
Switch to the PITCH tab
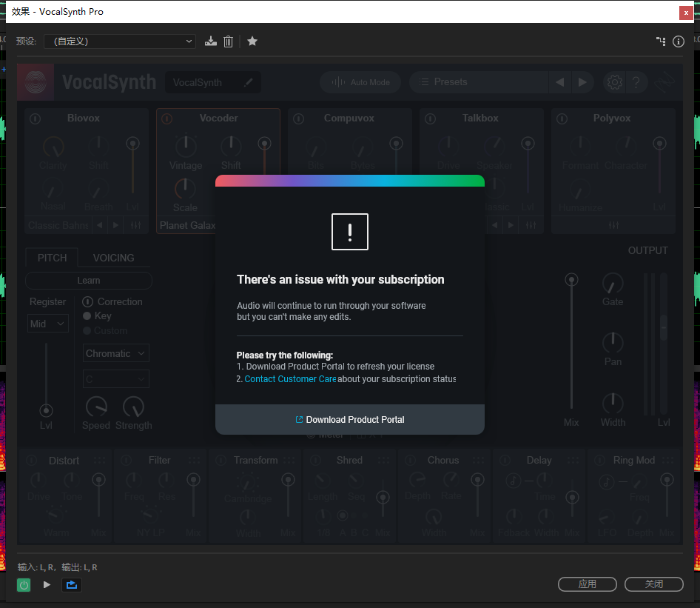click(52, 258)
